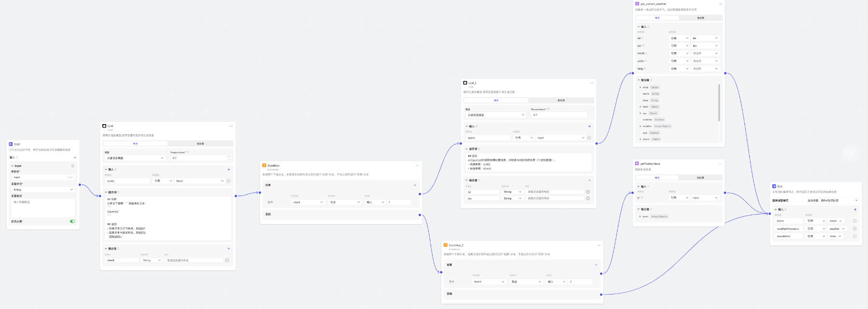868x309 pixels.
Task: Collapse the prompt section in LLM node
Action: tap(106, 192)
